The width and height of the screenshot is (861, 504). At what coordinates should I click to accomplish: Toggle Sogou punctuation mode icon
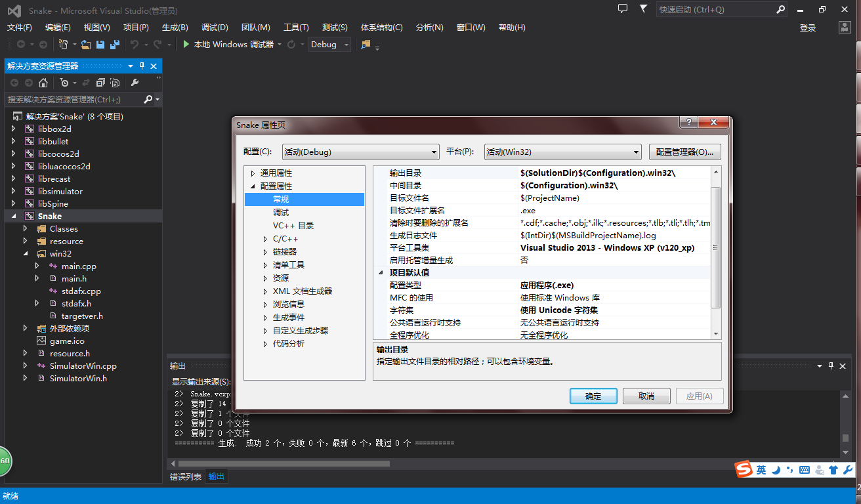coord(790,470)
